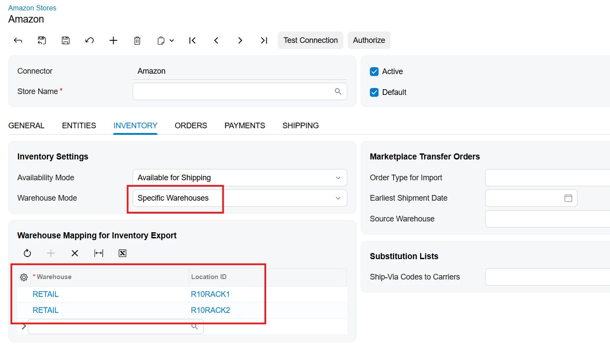Go to the first record
The height and width of the screenshot is (364, 610).
coord(192,40)
